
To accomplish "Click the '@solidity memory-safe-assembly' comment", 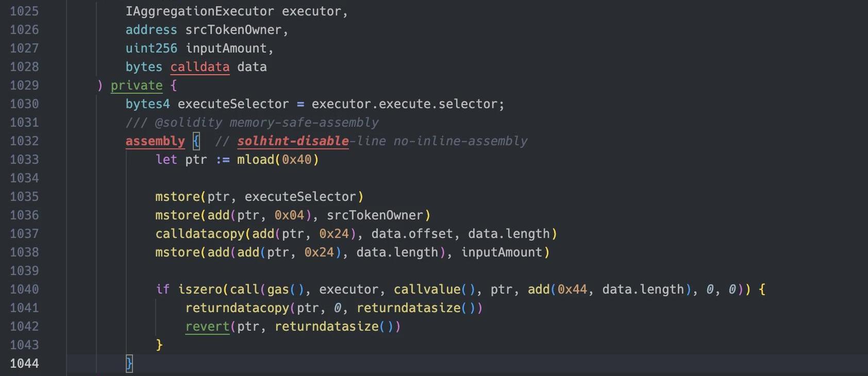I will (266, 123).
